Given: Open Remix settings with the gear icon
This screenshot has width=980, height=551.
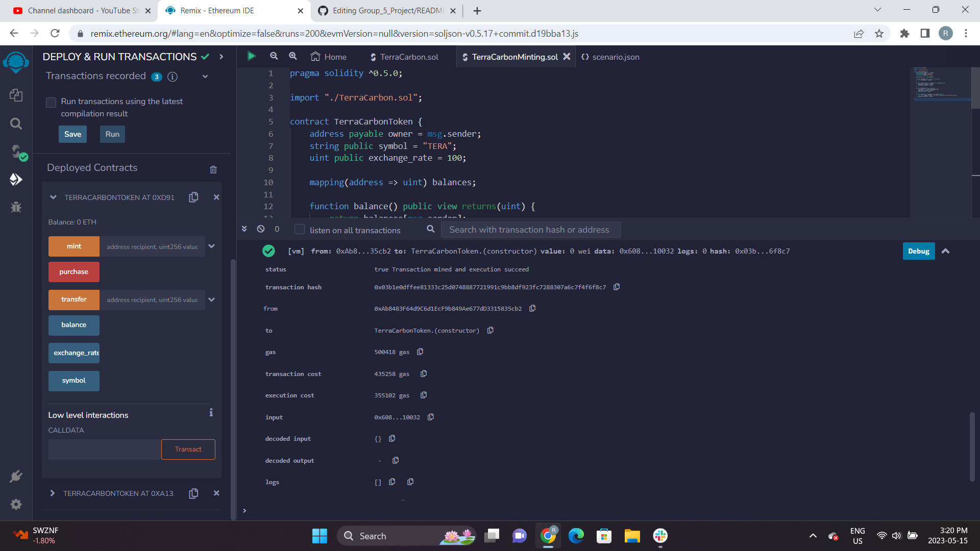Looking at the screenshot, I should tap(16, 504).
